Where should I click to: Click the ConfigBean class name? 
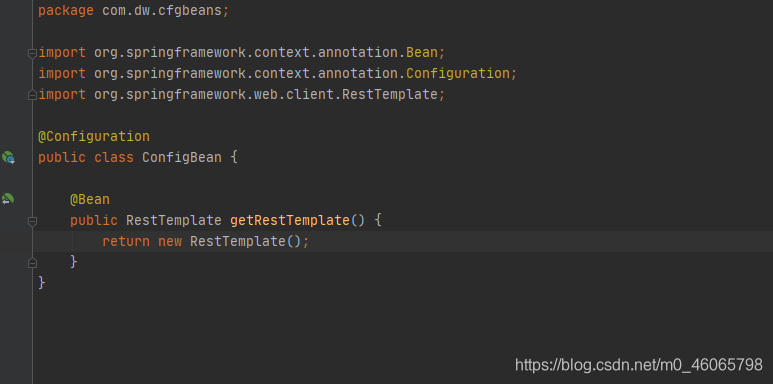pos(182,157)
